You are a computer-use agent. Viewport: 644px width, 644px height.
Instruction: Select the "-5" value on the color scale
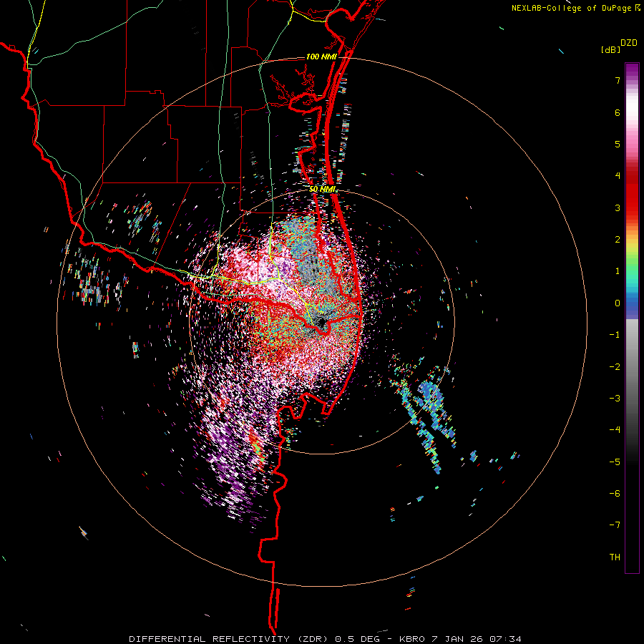615,462
